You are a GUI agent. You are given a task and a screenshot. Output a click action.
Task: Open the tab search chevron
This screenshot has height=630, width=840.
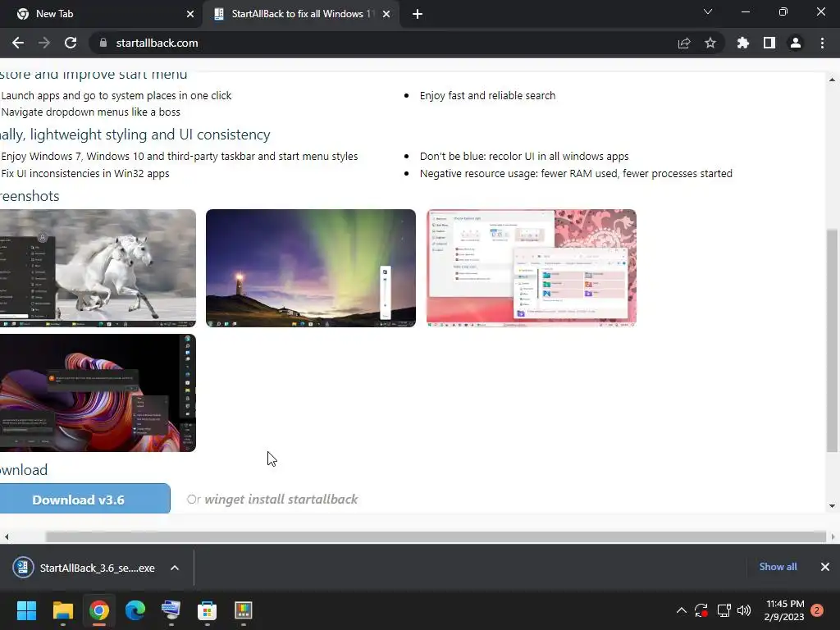pos(708,11)
